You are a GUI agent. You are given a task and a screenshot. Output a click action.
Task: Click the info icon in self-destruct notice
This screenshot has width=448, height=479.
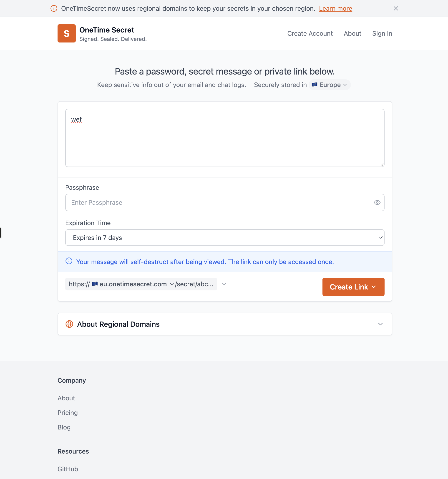(69, 261)
